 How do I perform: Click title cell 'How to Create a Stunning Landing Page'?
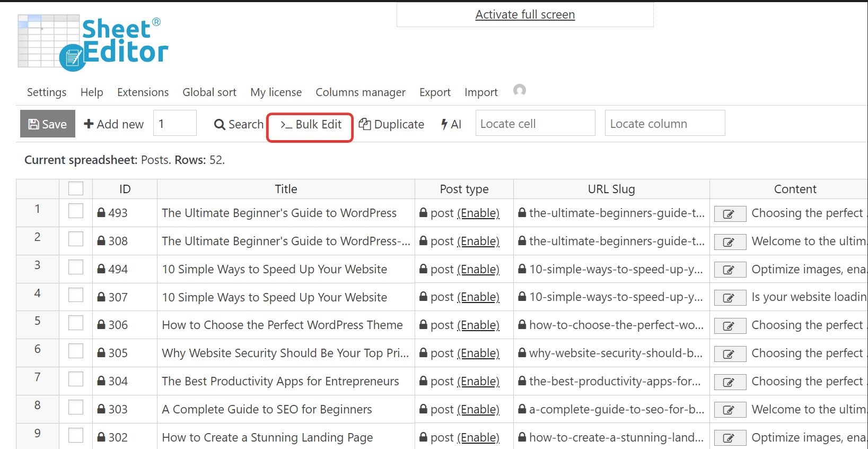click(286, 437)
